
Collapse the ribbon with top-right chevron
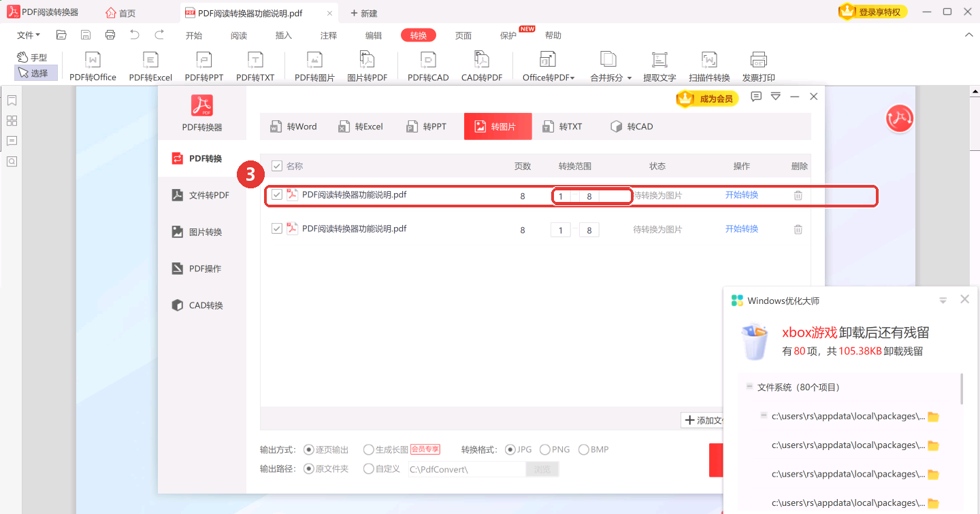click(969, 35)
